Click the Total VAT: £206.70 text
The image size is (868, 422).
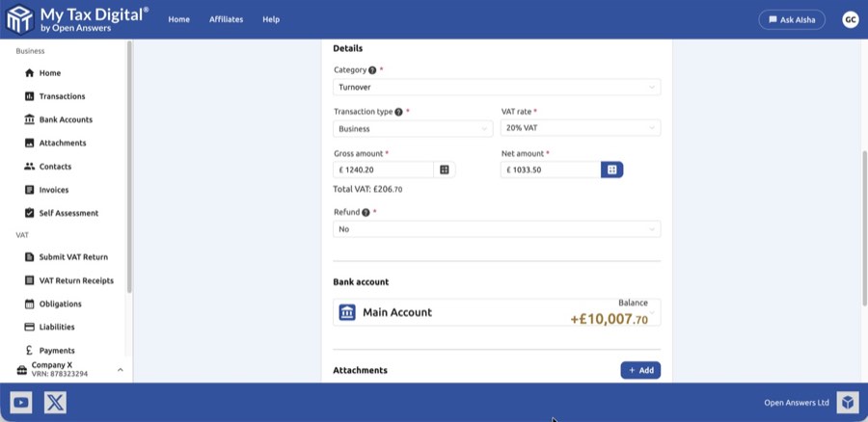coord(367,189)
